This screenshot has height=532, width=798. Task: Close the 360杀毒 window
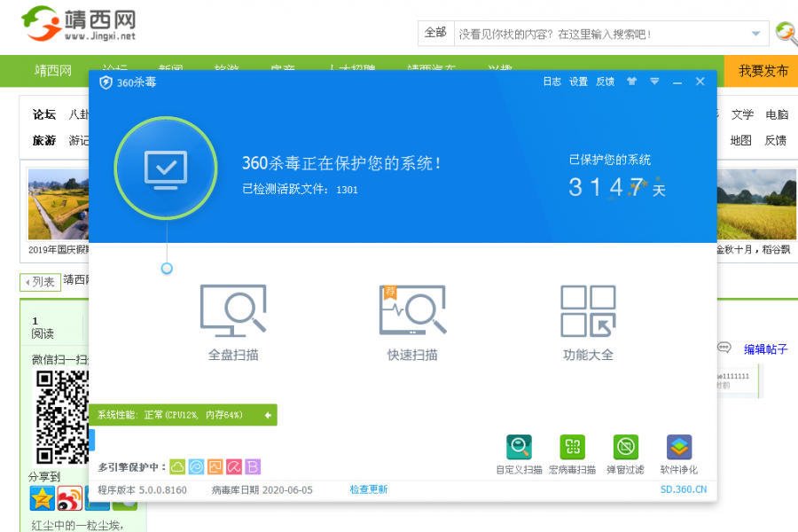coord(700,82)
